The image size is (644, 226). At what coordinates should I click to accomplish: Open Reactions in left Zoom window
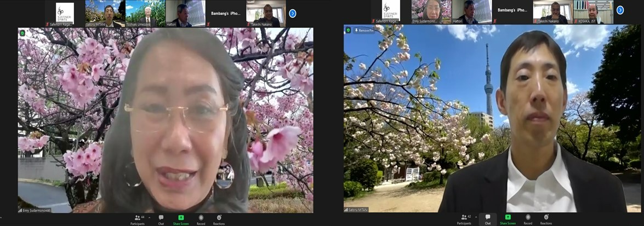[x=219, y=220]
